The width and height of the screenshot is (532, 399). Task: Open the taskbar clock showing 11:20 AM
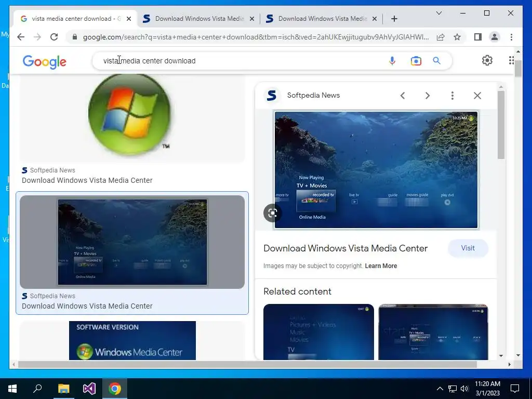[x=487, y=389]
